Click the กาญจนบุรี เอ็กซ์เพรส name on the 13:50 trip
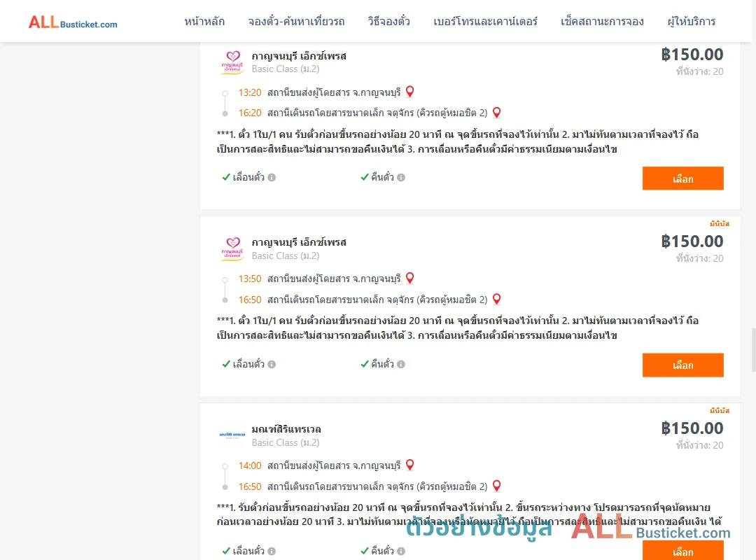 [x=299, y=242]
